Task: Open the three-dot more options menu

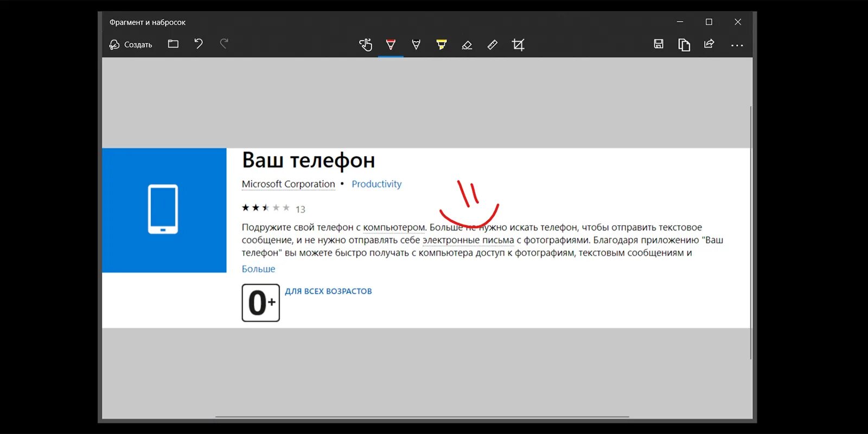Action: 737,45
